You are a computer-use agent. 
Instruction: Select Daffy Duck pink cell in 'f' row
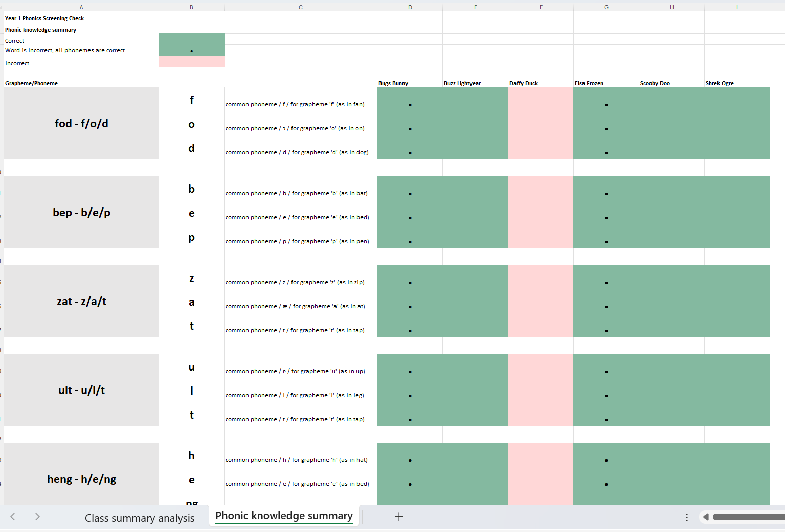[541, 99]
